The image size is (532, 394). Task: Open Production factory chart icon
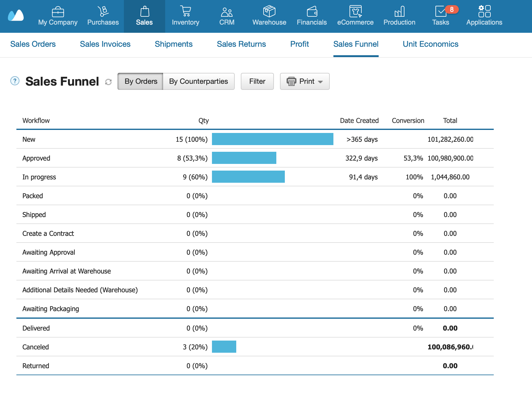tap(399, 12)
